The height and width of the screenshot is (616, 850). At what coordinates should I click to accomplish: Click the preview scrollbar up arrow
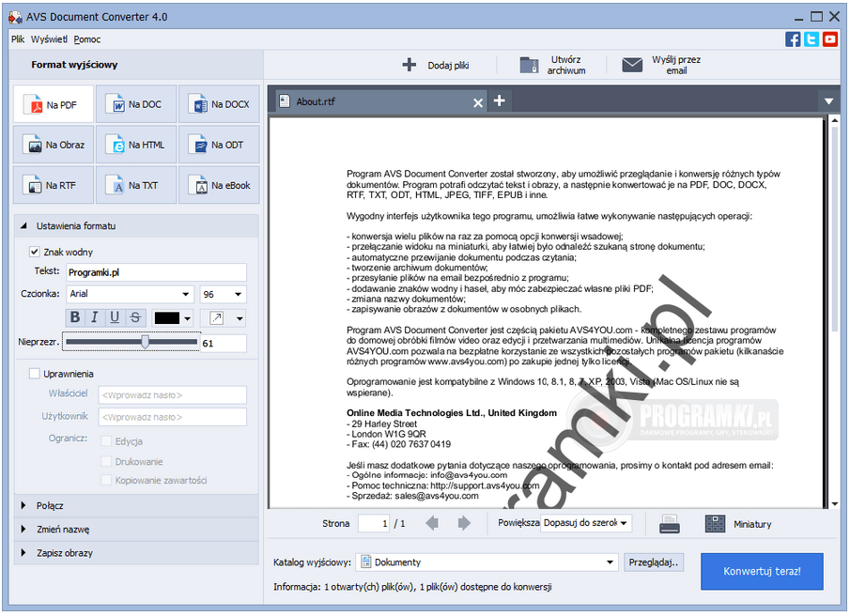(835, 119)
